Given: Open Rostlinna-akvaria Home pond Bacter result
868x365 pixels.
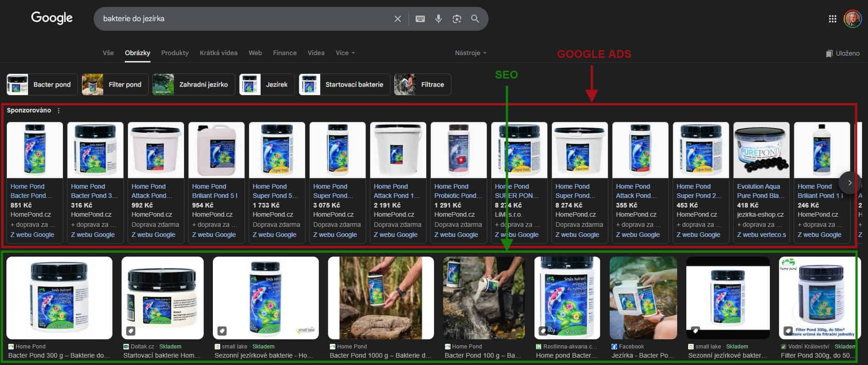Looking at the screenshot, I should (x=567, y=298).
